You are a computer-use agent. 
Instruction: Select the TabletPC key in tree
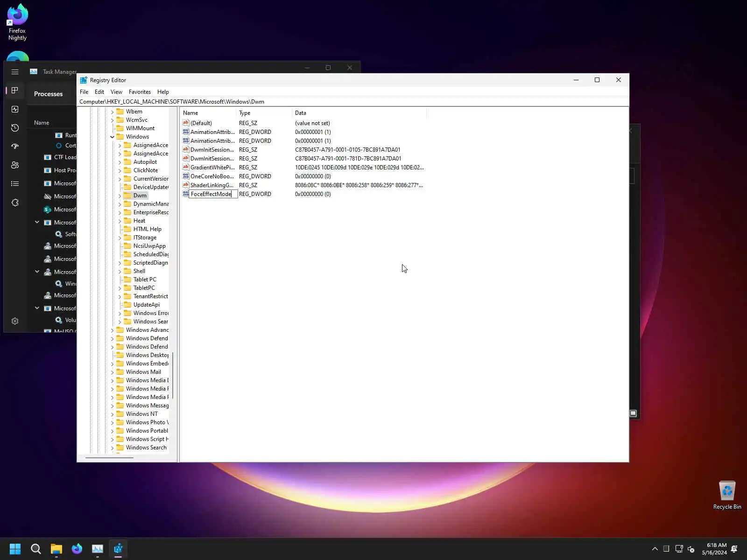[x=144, y=288]
